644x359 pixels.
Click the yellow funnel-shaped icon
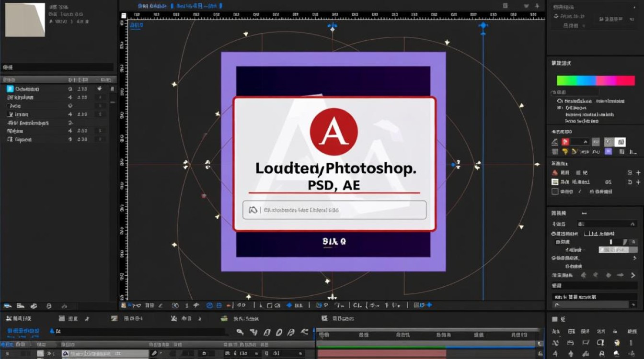click(565, 152)
